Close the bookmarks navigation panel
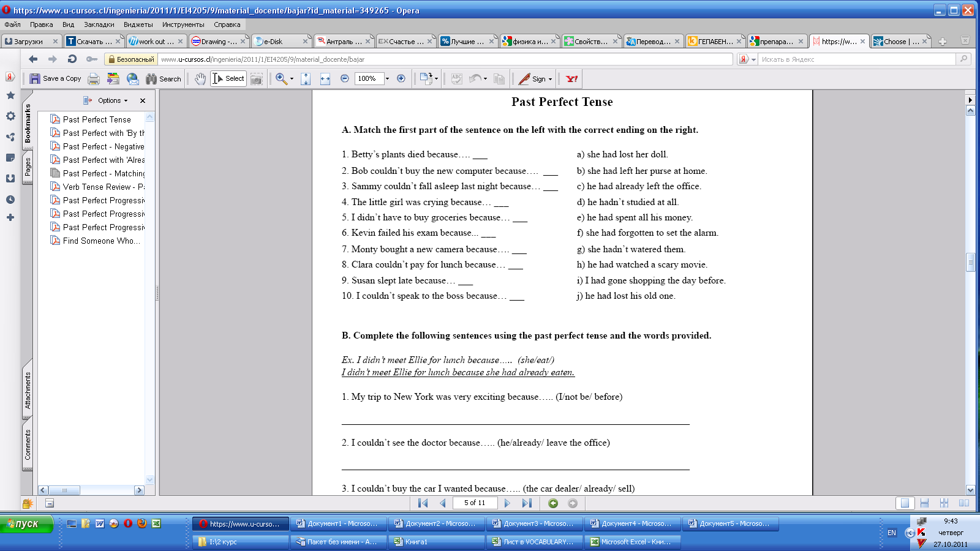980x551 pixels. tap(143, 100)
